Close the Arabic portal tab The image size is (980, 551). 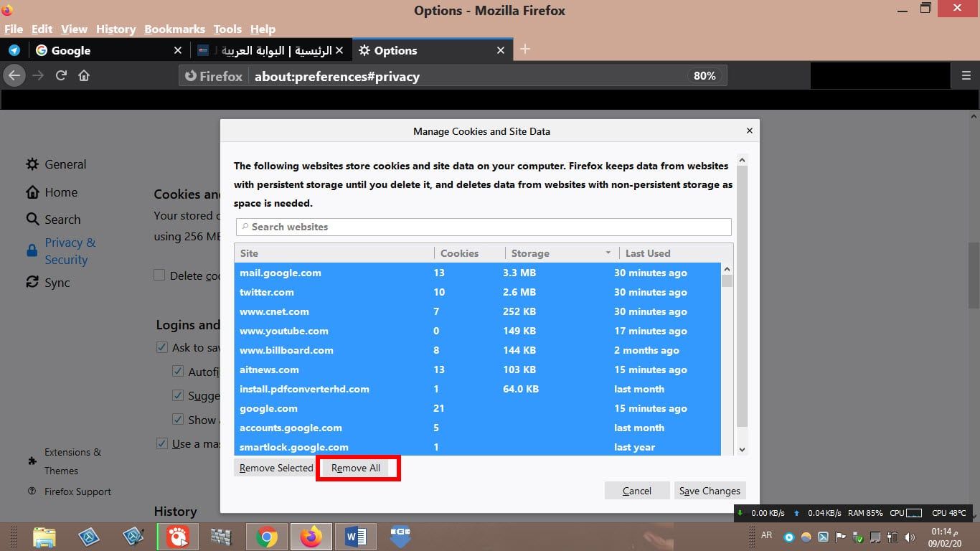tap(339, 50)
